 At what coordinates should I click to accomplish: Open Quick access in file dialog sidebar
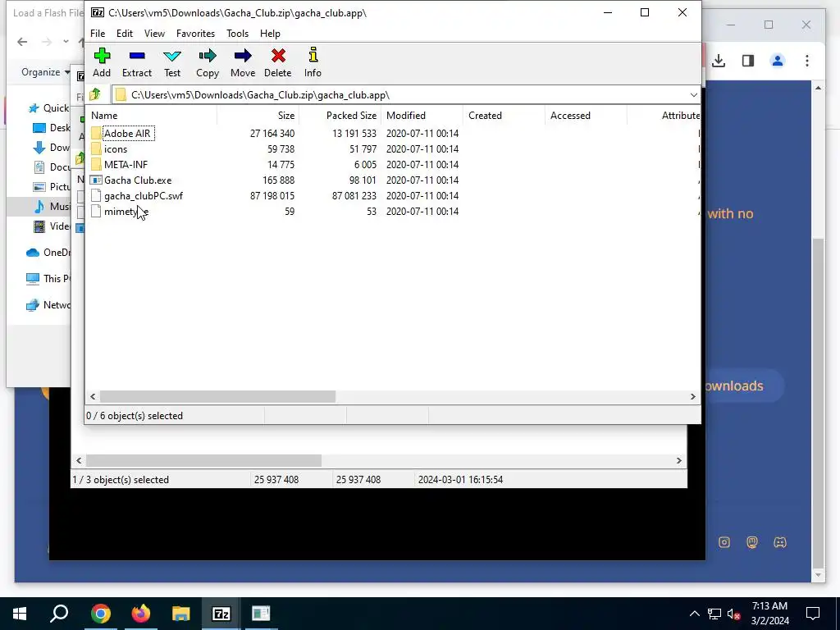pos(50,108)
